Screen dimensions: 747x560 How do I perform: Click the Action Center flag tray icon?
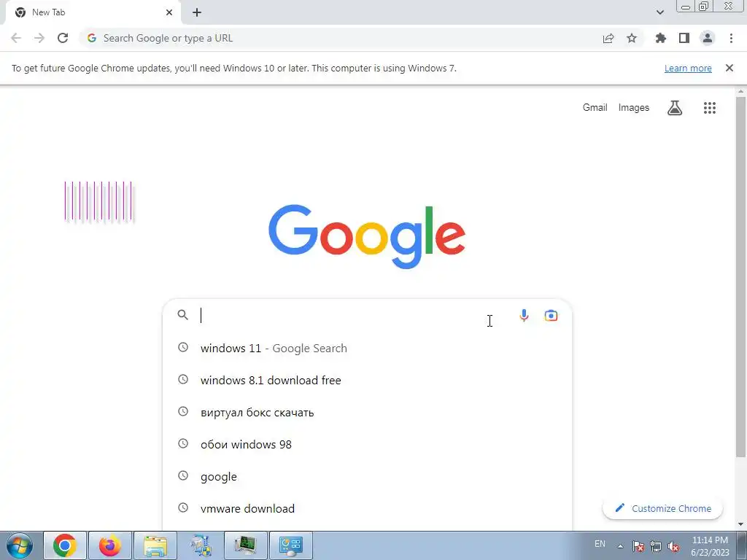(x=638, y=546)
